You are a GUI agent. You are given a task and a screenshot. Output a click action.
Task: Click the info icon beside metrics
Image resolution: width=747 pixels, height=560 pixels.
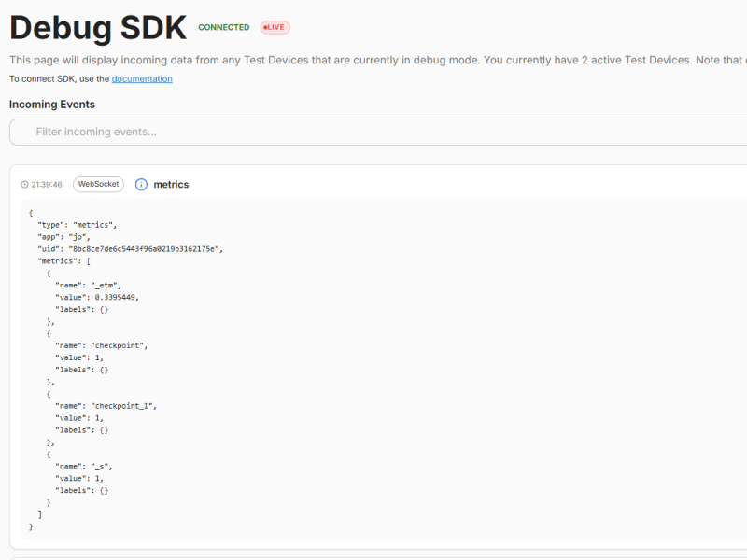point(139,184)
